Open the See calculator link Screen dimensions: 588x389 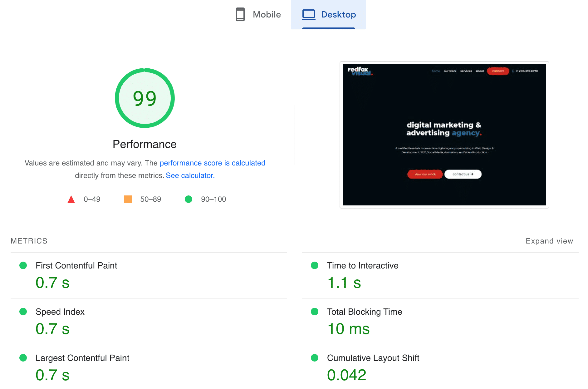coord(190,175)
